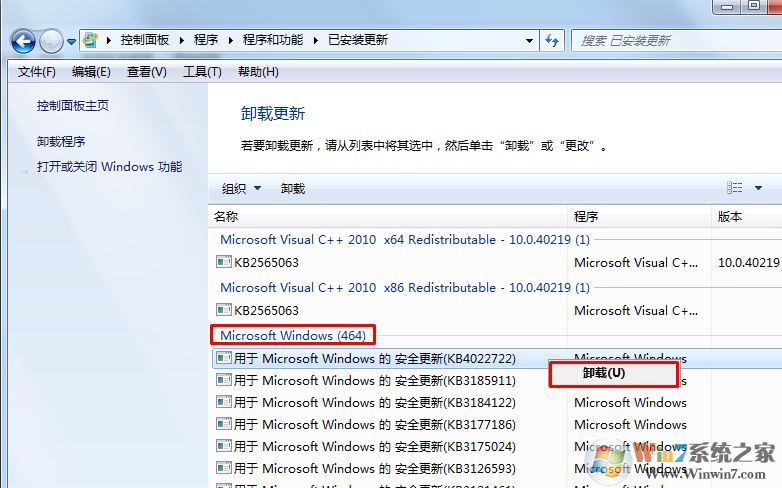
Task: Click icon of update KB3126593
Action: (x=224, y=468)
